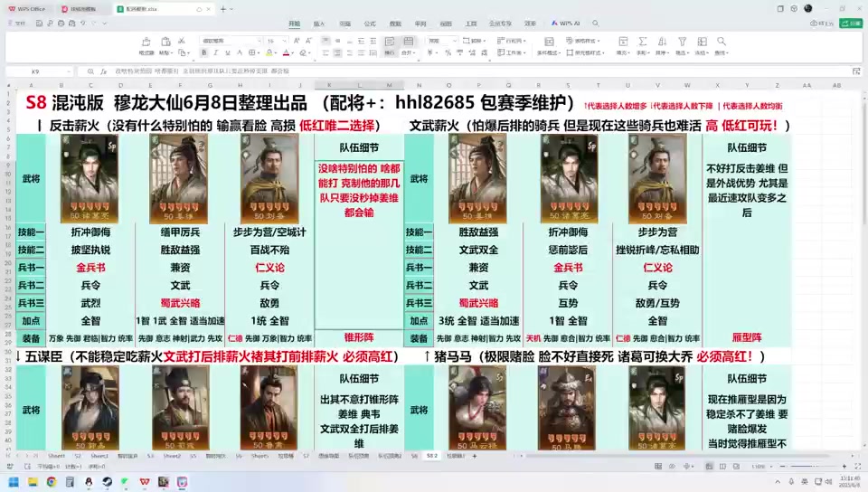This screenshot has width=868, height=492.
Task: Open the Data ribbon tab
Action: (395, 24)
